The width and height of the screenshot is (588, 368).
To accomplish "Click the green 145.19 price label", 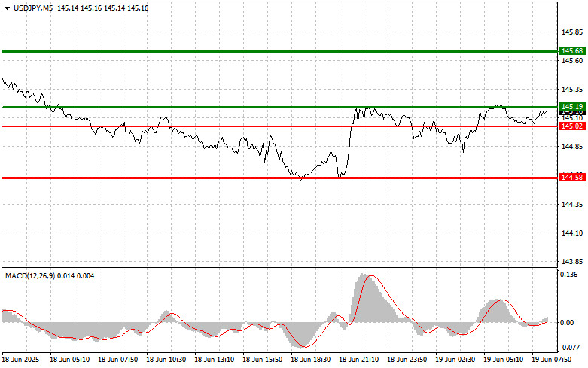I will [571, 107].
